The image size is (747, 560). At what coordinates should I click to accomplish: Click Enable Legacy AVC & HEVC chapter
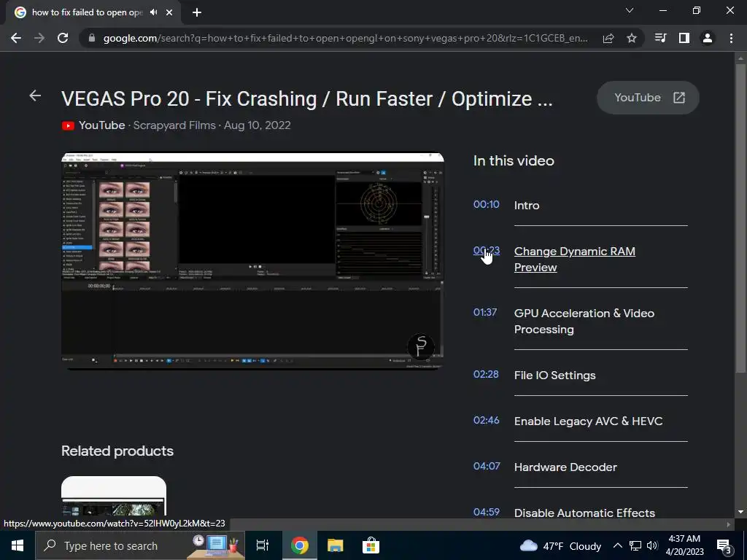(589, 421)
